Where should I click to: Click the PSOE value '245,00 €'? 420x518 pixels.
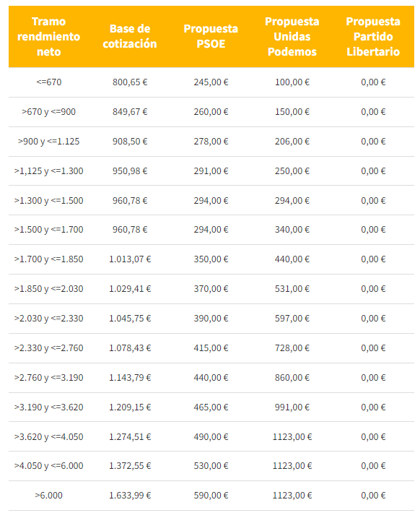[x=211, y=82]
